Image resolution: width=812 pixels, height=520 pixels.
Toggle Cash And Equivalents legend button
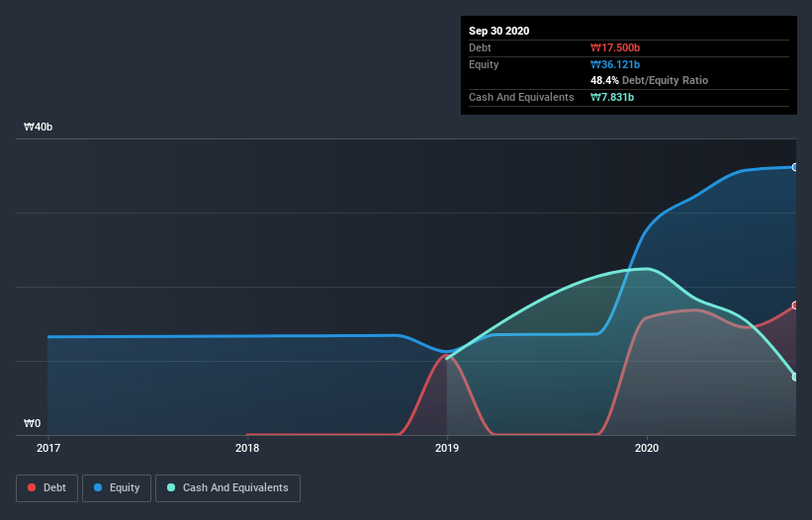[x=227, y=488]
